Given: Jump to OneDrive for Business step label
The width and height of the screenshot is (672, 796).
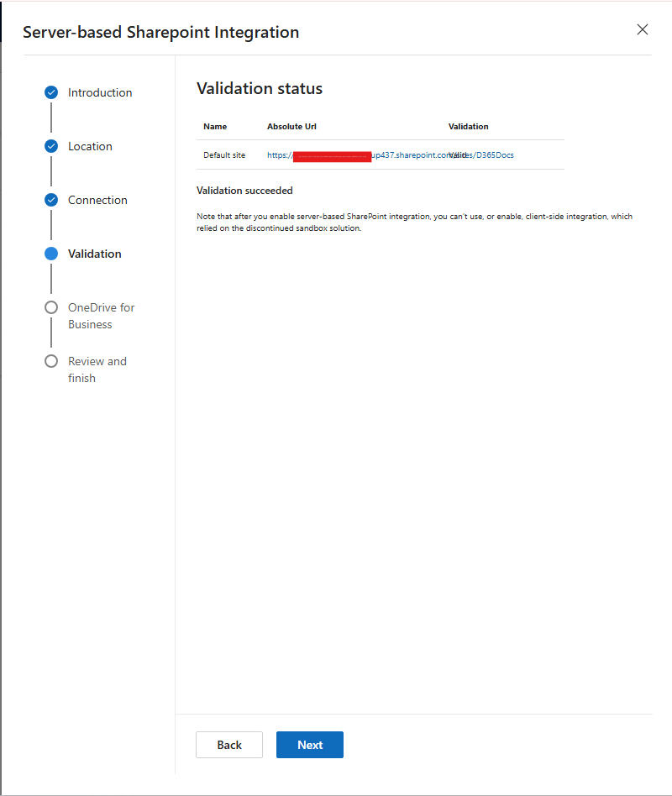Looking at the screenshot, I should click(101, 316).
